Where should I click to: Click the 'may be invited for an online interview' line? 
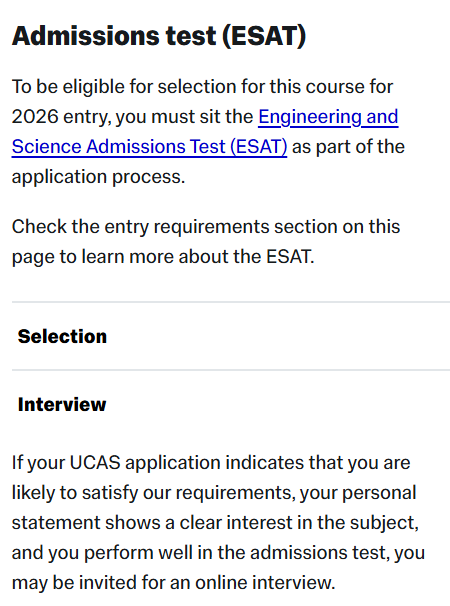[x=173, y=583]
